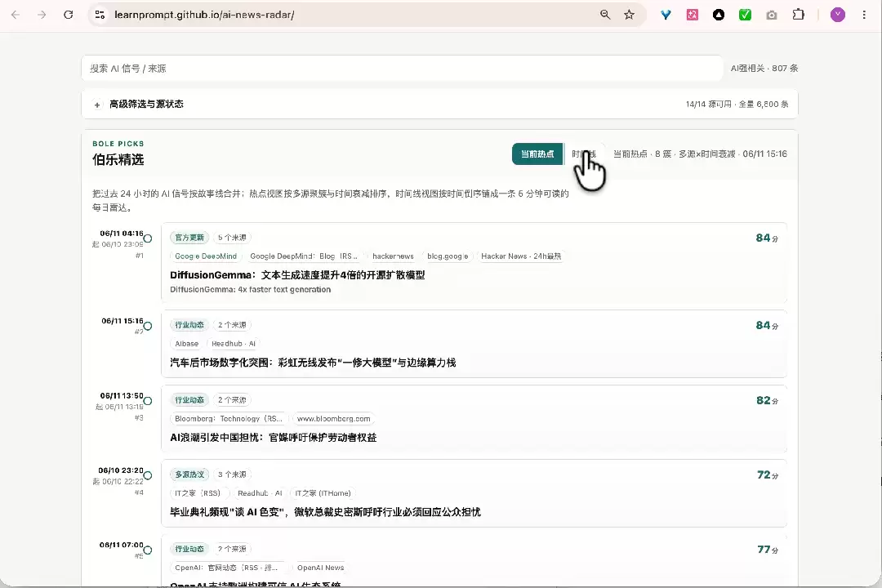The height and width of the screenshot is (588, 882).
Task: Click the Bloomberg: Technology RSS source chip
Action: click(229, 419)
